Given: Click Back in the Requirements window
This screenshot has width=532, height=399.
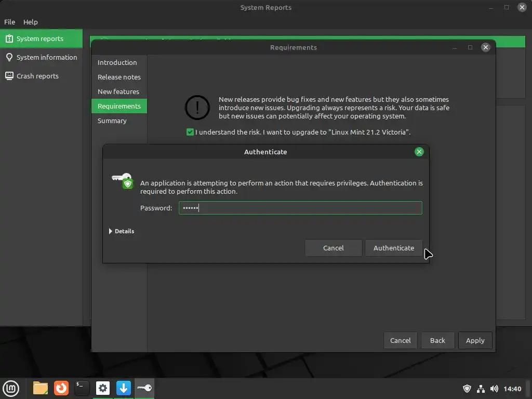Looking at the screenshot, I should (x=437, y=340).
